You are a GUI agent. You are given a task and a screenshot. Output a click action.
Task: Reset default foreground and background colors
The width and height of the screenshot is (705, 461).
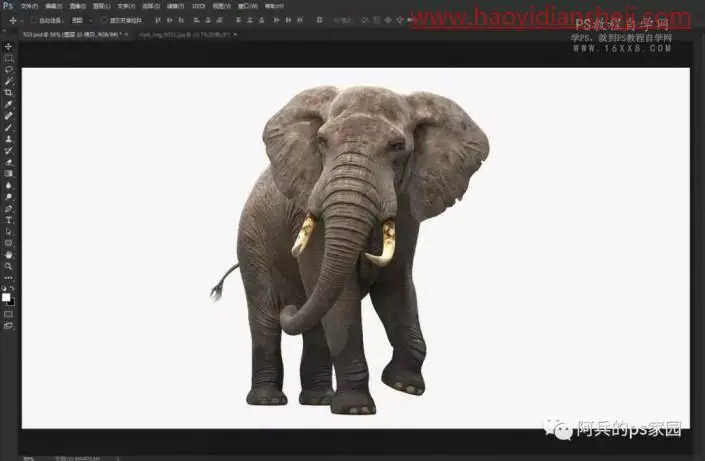4,288
